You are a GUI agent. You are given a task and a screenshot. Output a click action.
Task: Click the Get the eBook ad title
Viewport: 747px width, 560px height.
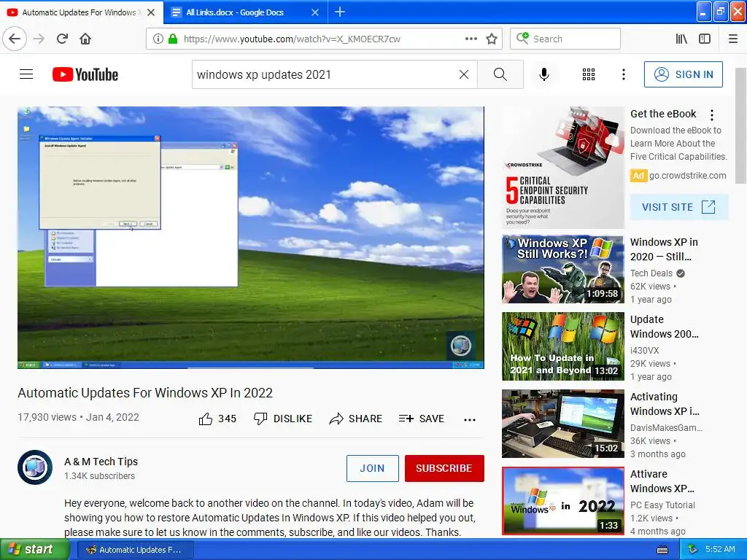[x=663, y=114]
